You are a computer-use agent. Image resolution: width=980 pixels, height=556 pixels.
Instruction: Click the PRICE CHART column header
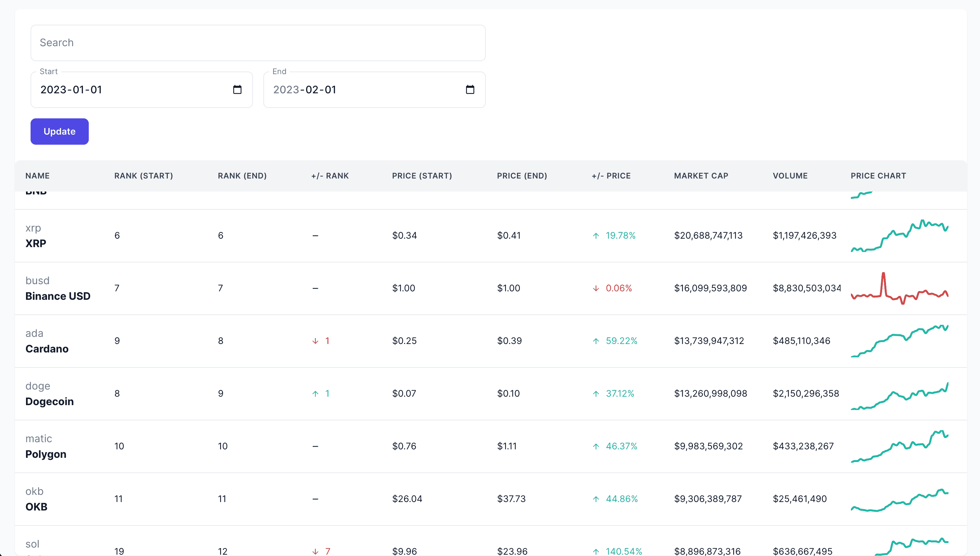point(878,176)
